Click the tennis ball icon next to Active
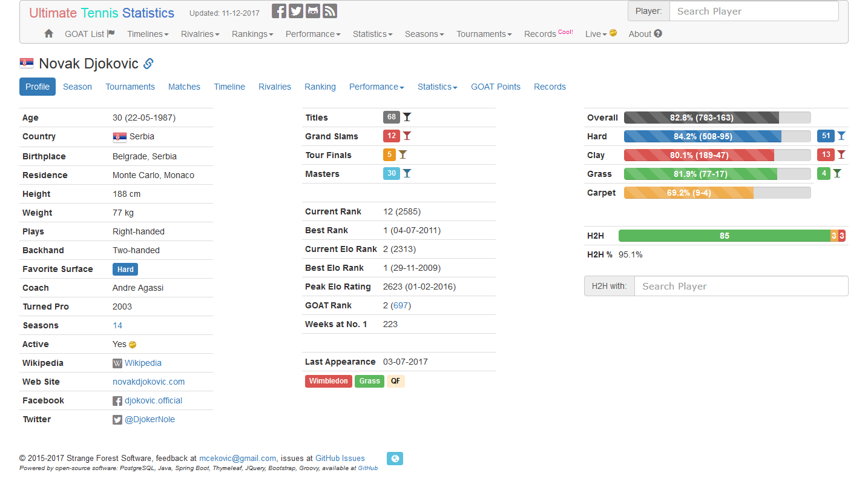868x484 pixels. point(133,345)
